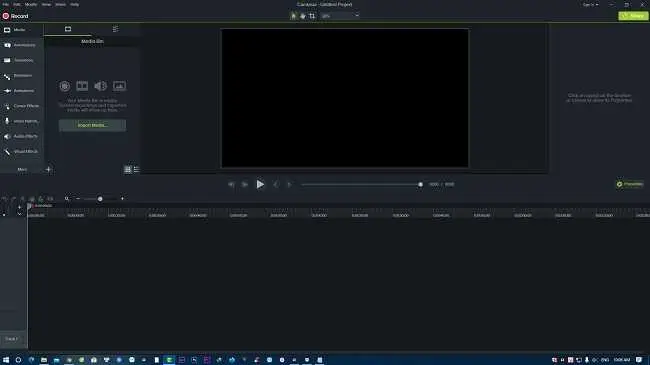Select the canvas Pan hand tool

click(x=303, y=16)
